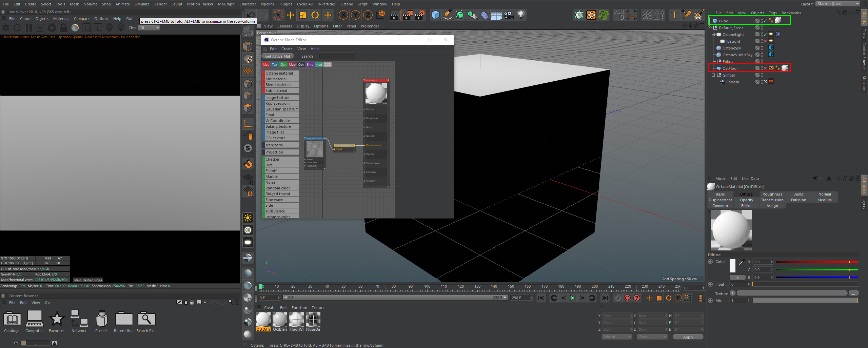This screenshot has width=868, height=348.
Task: Open the Catalogs icon in Content Browser
Action: (x=12, y=320)
